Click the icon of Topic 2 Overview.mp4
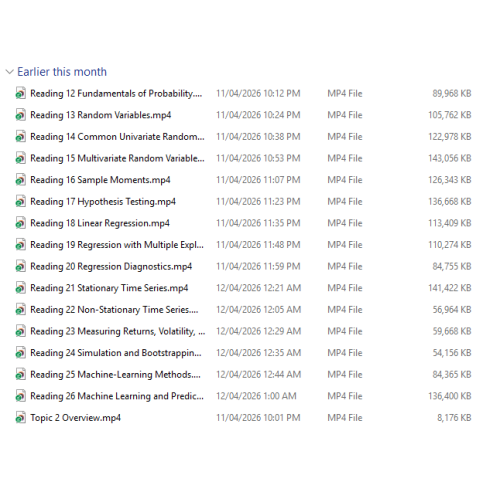The height and width of the screenshot is (500, 500). click(20, 418)
